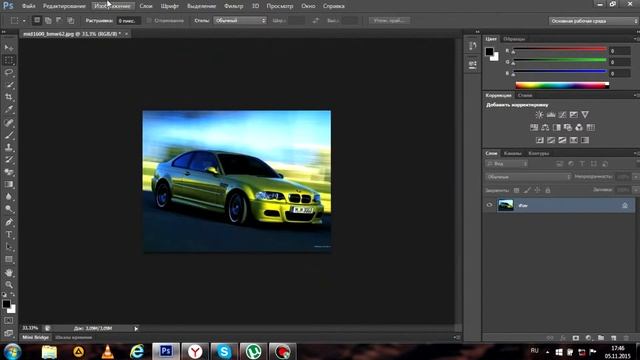Toggle the Сглаживание anti-alias checkbox

pyautogui.click(x=149, y=20)
